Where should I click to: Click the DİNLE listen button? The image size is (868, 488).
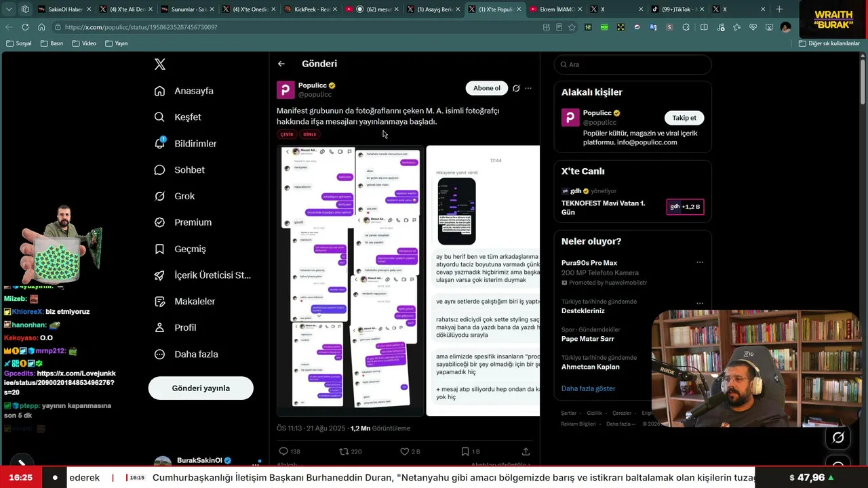tap(310, 134)
